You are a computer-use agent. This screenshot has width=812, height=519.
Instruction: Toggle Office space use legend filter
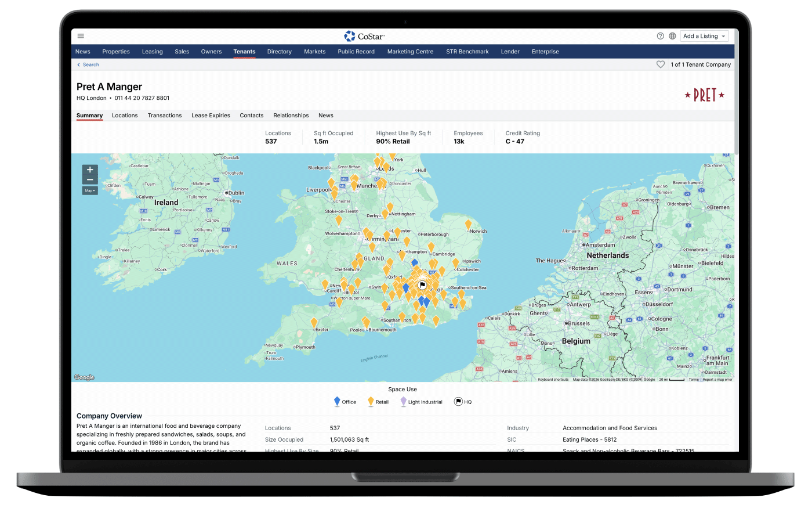coord(345,402)
